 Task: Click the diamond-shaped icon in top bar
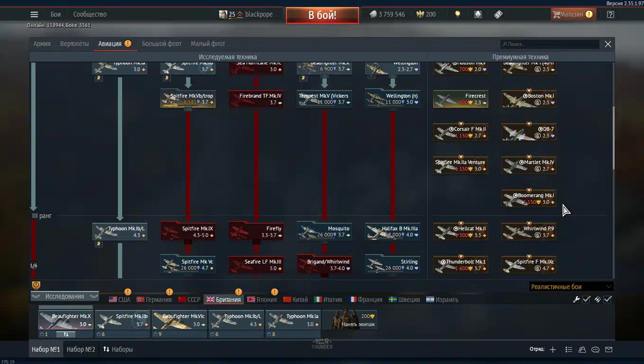click(478, 14)
